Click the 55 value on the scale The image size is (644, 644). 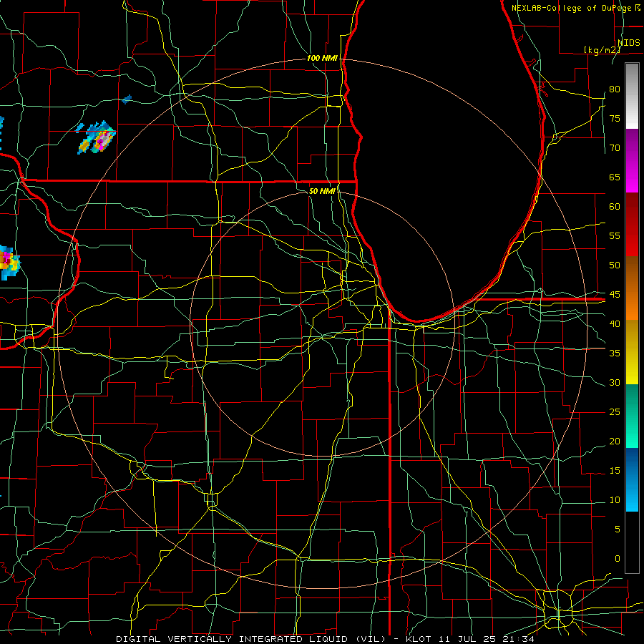[615, 235]
